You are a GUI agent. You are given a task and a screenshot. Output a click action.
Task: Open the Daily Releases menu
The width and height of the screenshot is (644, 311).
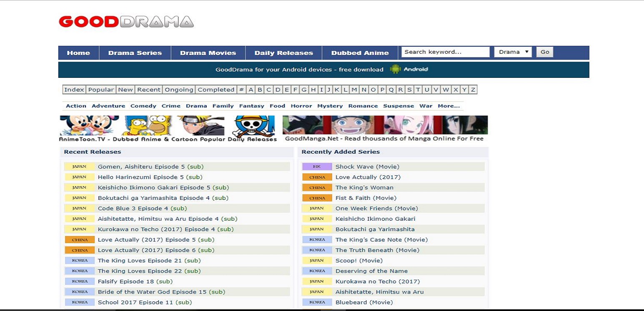(x=283, y=53)
